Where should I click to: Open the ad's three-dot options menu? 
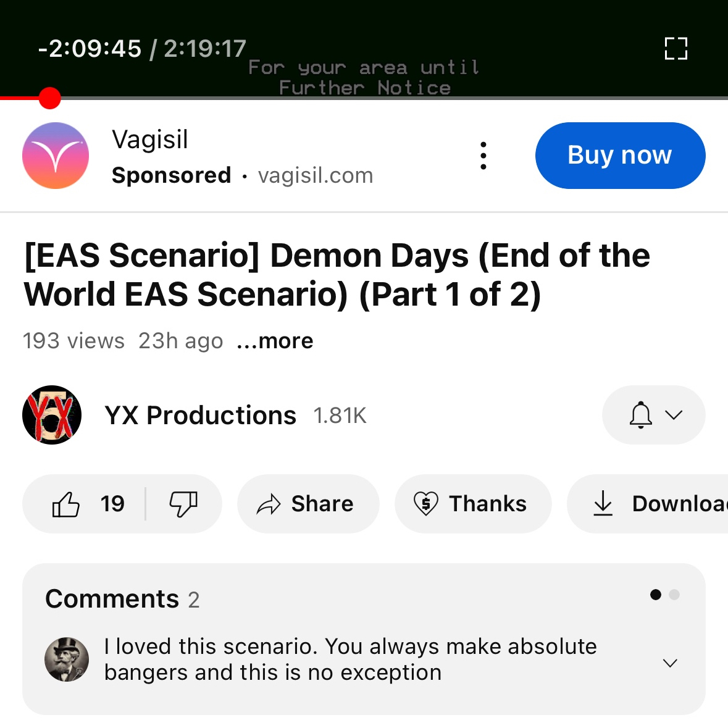coord(483,156)
